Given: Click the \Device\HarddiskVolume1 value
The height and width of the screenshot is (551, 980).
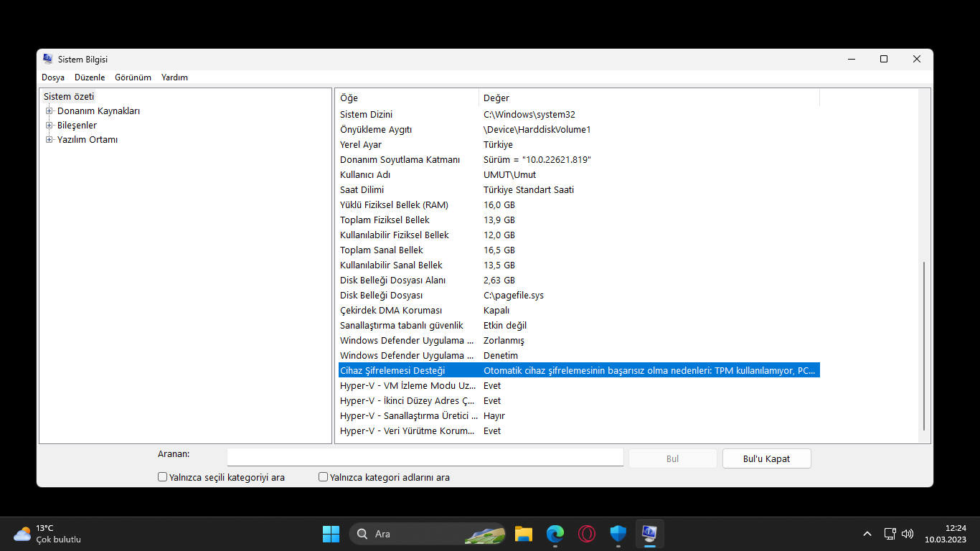Looking at the screenshot, I should pyautogui.click(x=537, y=130).
